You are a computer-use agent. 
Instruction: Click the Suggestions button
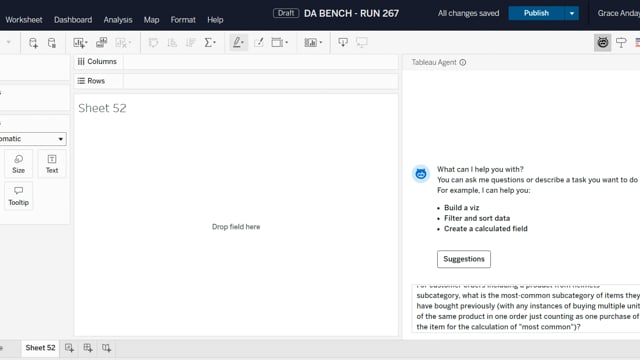click(464, 259)
